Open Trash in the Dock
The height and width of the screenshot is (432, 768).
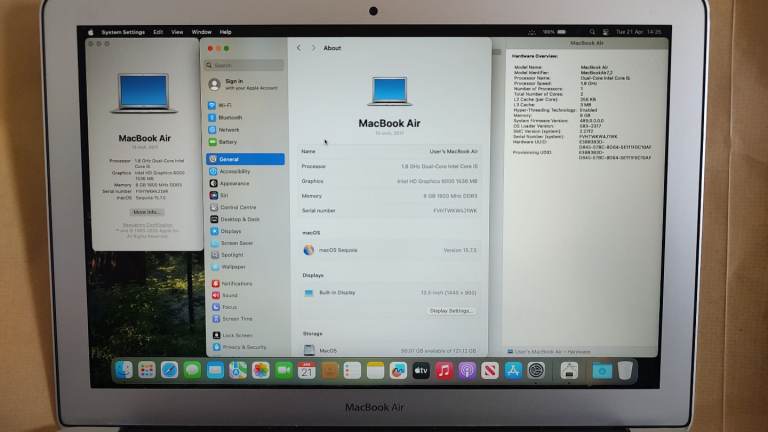(x=625, y=370)
